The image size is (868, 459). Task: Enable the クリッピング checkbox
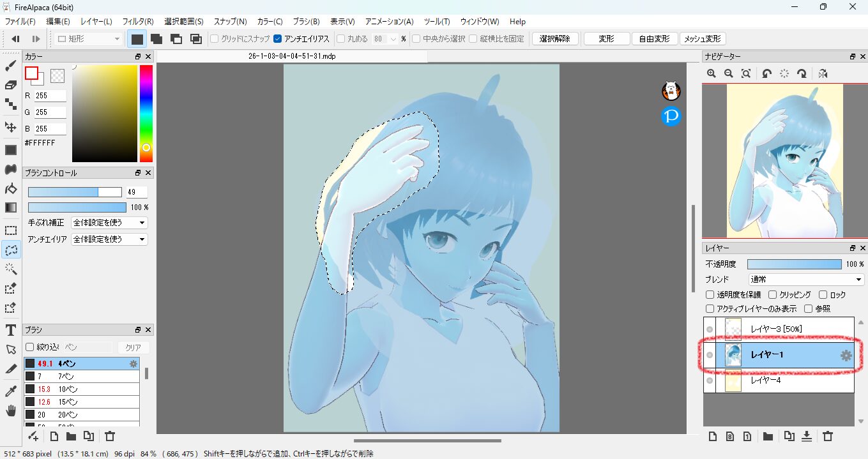tap(773, 295)
